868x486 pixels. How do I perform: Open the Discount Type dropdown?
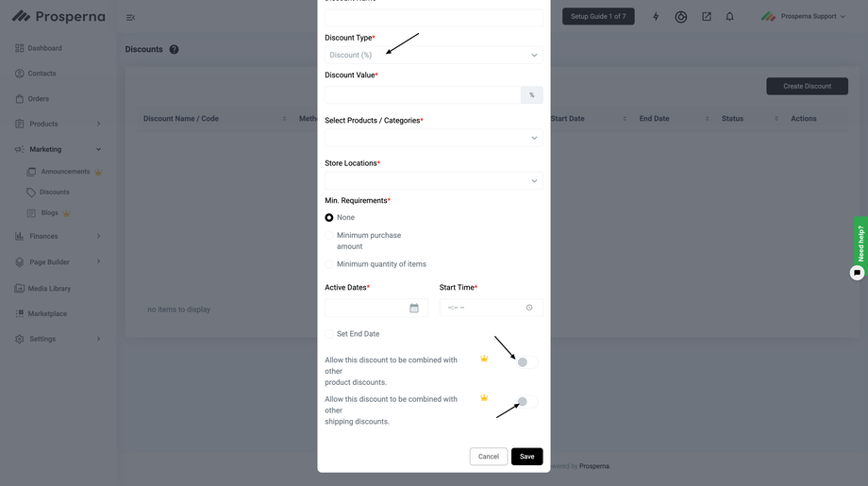click(433, 56)
